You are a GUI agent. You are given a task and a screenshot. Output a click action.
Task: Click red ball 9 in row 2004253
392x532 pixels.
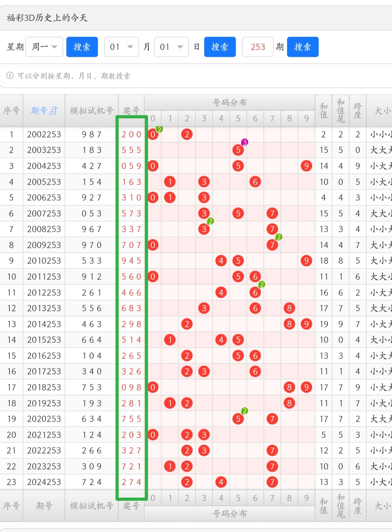click(x=306, y=166)
